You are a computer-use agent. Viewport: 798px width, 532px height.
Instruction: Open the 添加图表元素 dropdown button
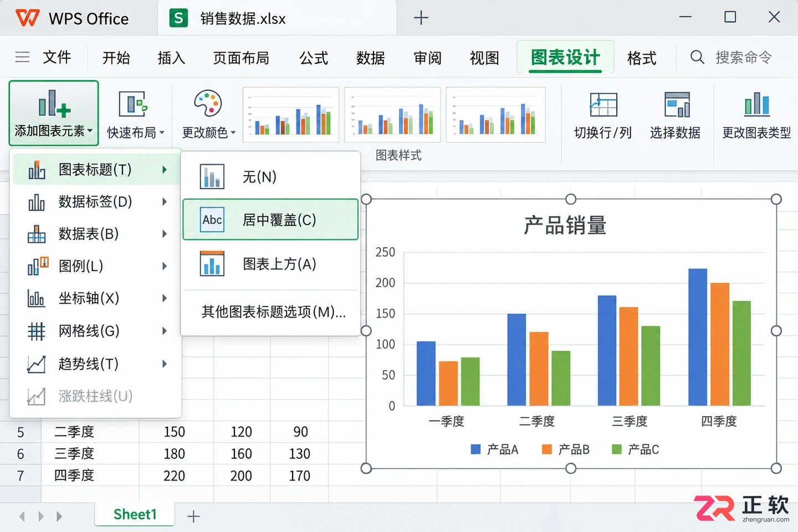[54, 114]
